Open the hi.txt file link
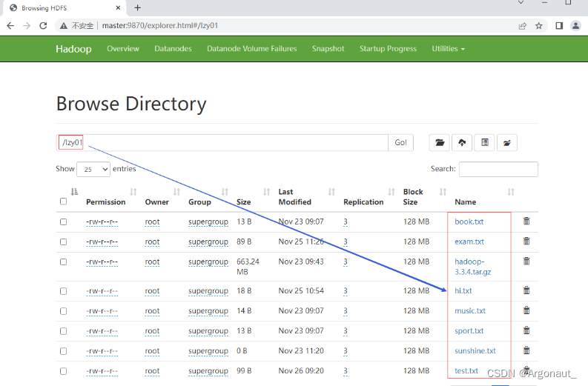588x386 pixels. point(463,291)
